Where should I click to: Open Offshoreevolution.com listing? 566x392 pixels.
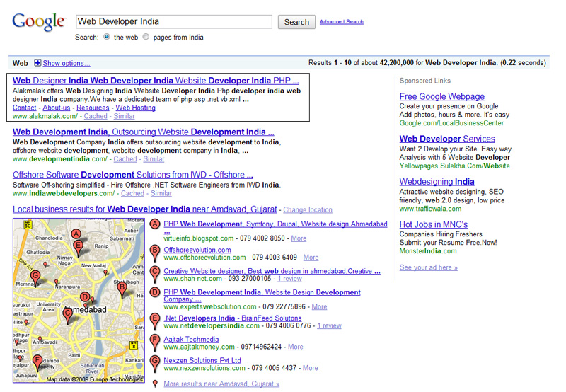pos(197,250)
